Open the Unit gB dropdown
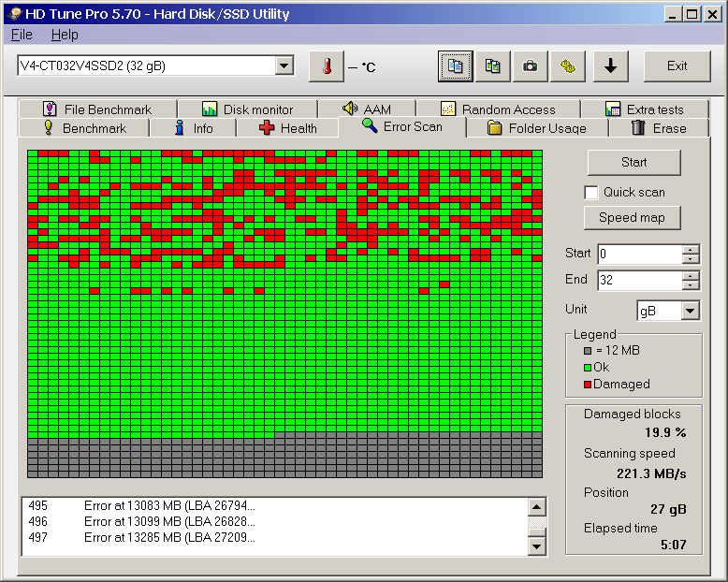The height and width of the screenshot is (582, 728). (691, 311)
